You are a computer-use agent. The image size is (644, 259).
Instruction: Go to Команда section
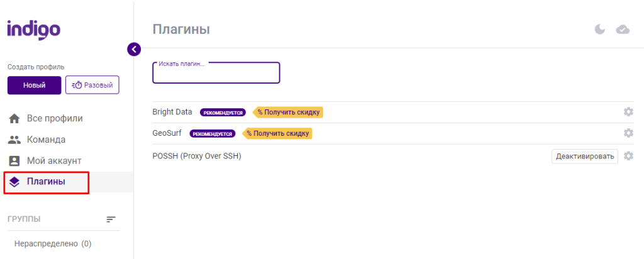click(46, 140)
